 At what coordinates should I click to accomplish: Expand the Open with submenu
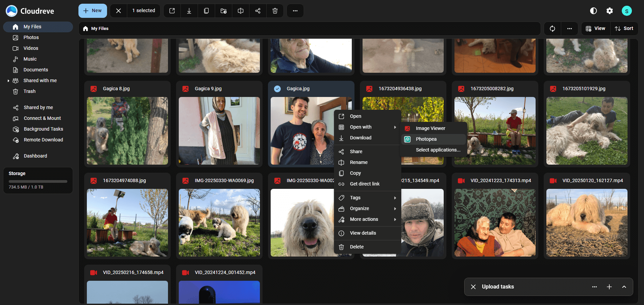tap(367, 127)
